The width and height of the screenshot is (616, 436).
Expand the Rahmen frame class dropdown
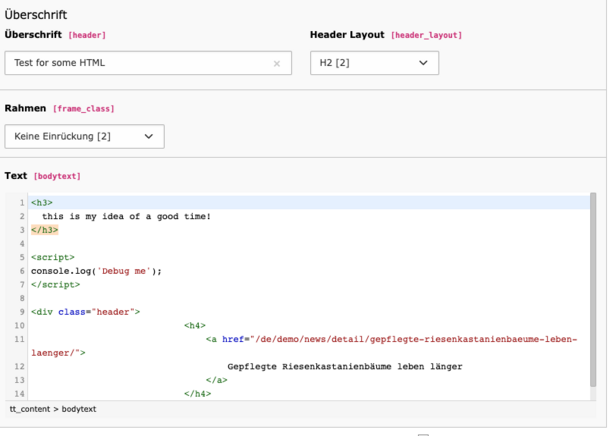[x=84, y=136]
